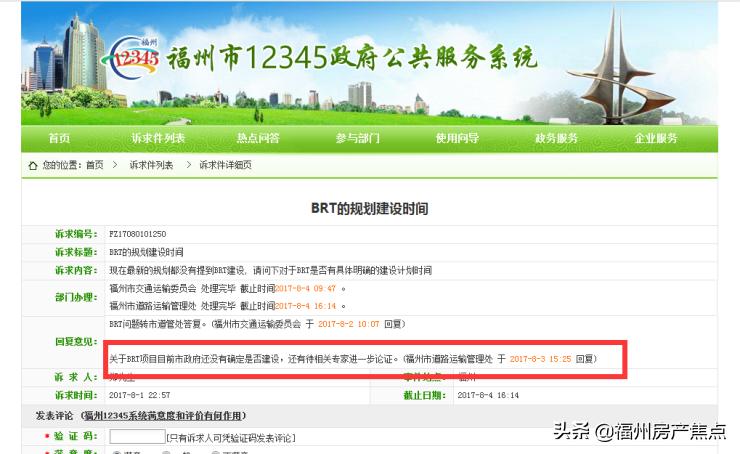Open the 诉求件列表 navigation item

[x=159, y=138]
